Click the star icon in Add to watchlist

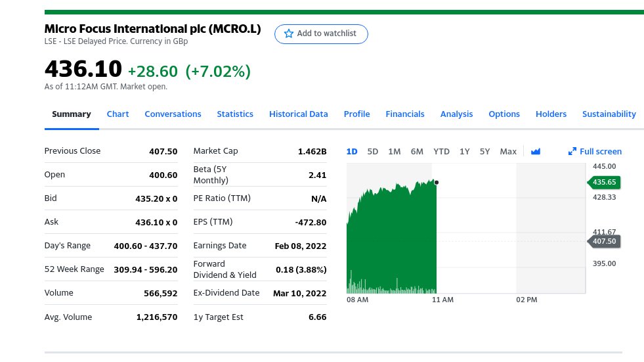coord(289,34)
